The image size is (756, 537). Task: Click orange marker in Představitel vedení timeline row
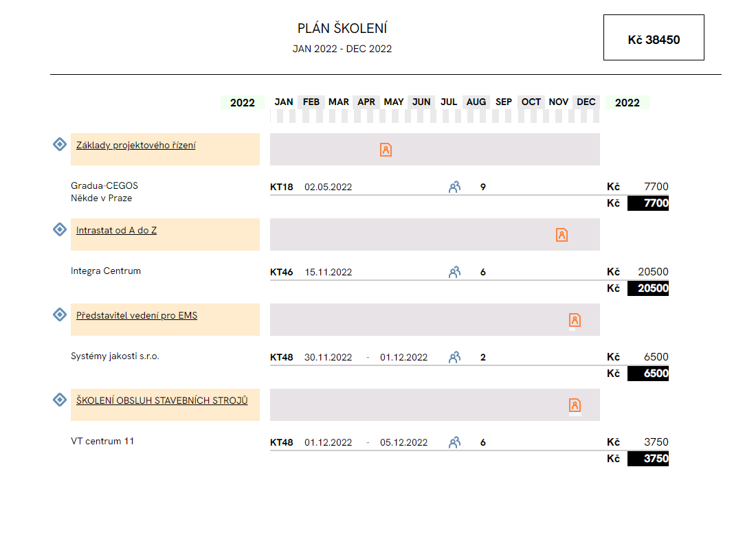[x=575, y=320]
